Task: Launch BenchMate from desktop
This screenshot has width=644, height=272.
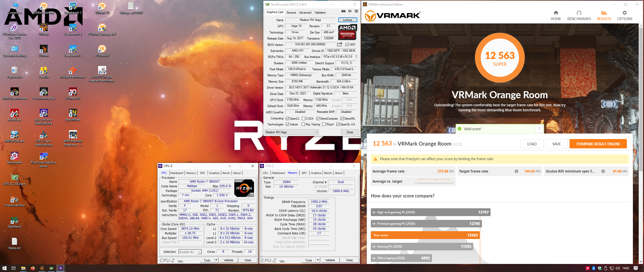Action: coord(73,115)
